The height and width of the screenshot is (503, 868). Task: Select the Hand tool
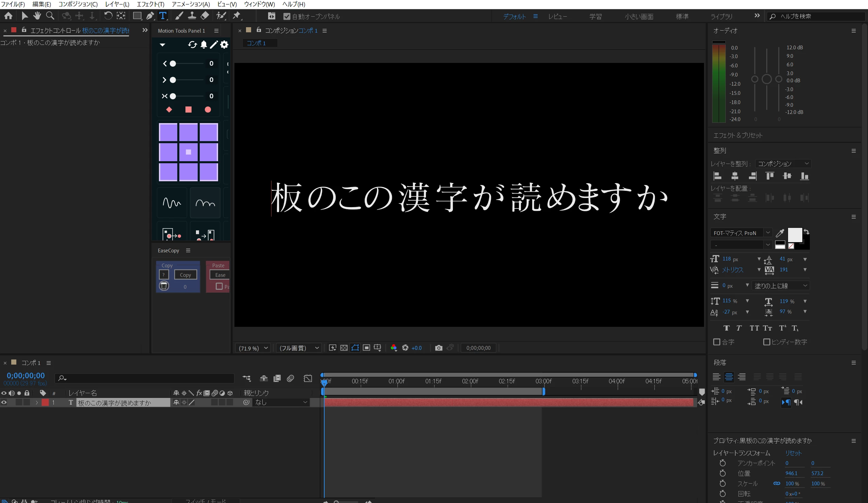coord(37,16)
